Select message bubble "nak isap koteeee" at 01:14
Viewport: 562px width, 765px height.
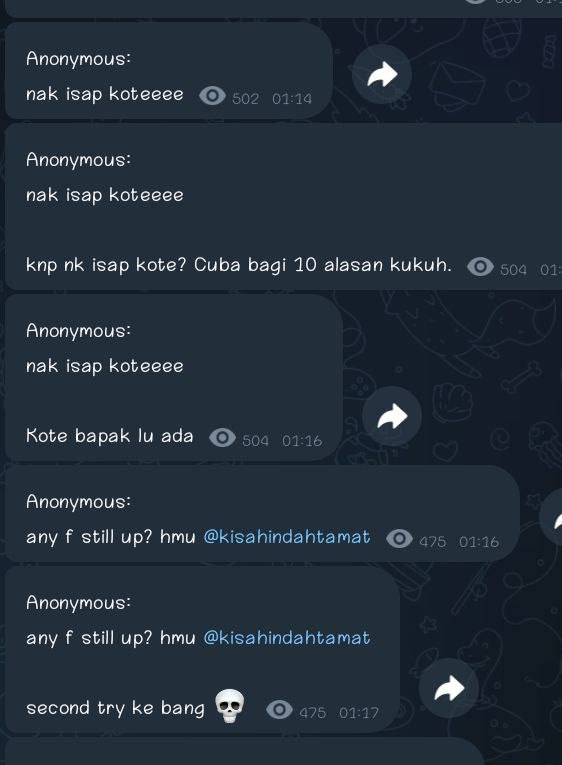[x=169, y=71]
